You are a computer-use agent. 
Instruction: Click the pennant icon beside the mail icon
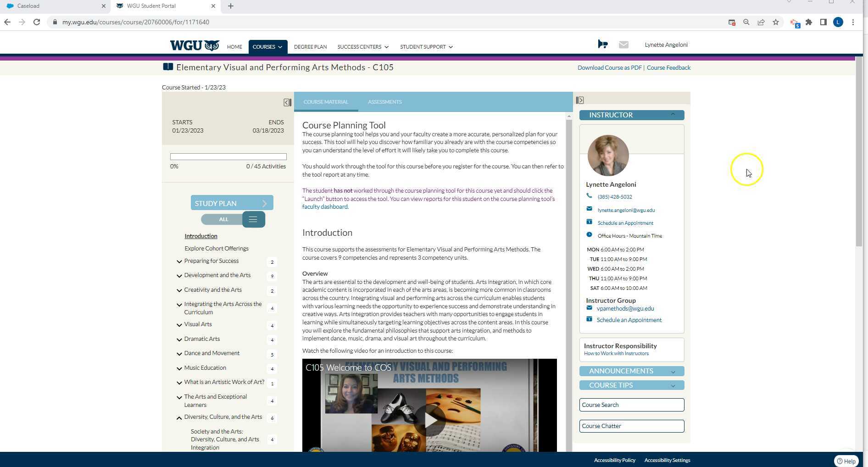(x=602, y=44)
